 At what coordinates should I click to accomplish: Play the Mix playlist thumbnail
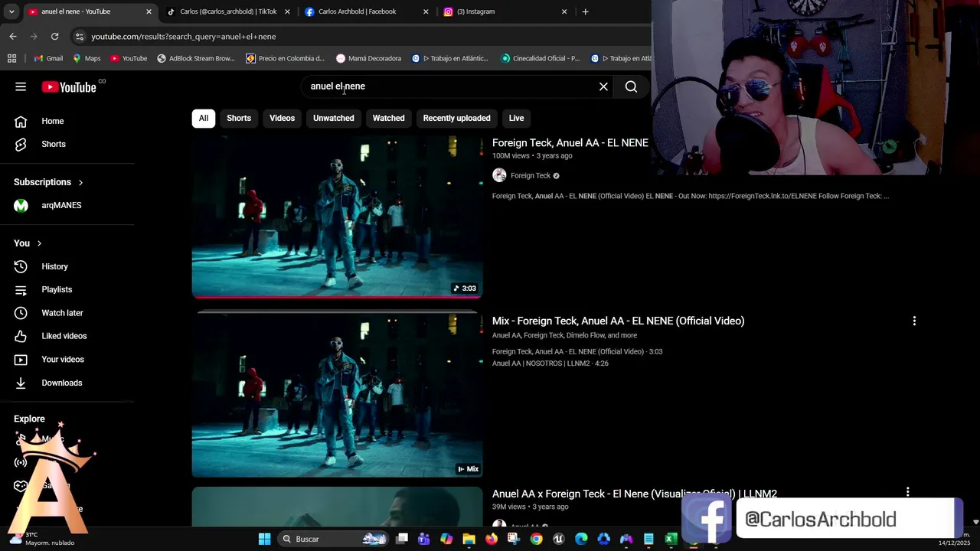337,396
